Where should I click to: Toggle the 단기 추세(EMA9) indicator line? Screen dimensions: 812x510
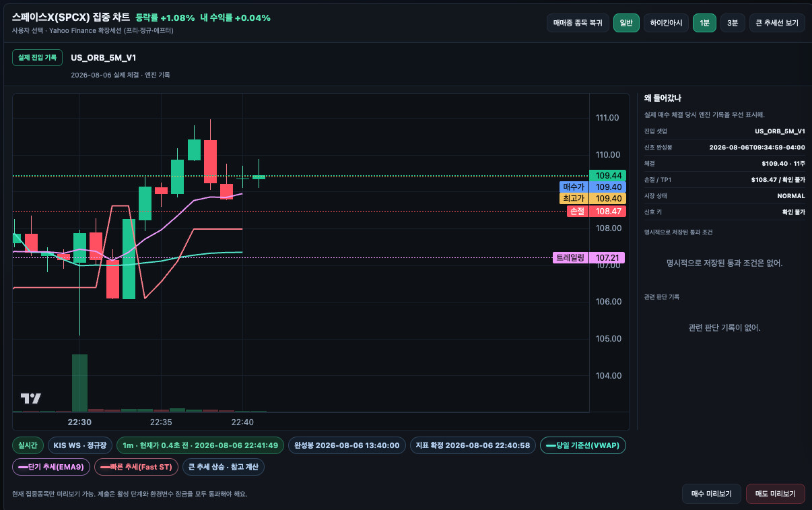(x=50, y=466)
